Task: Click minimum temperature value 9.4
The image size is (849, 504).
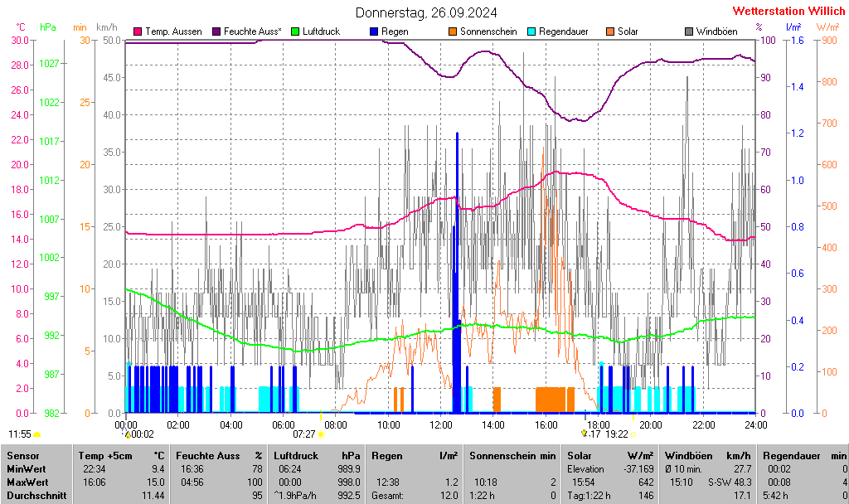Action: [158, 469]
